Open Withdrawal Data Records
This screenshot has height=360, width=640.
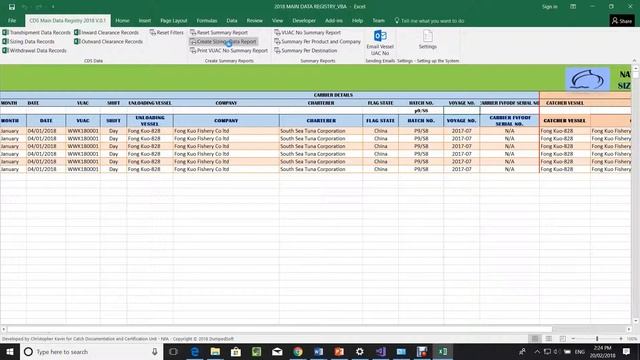coord(35,51)
